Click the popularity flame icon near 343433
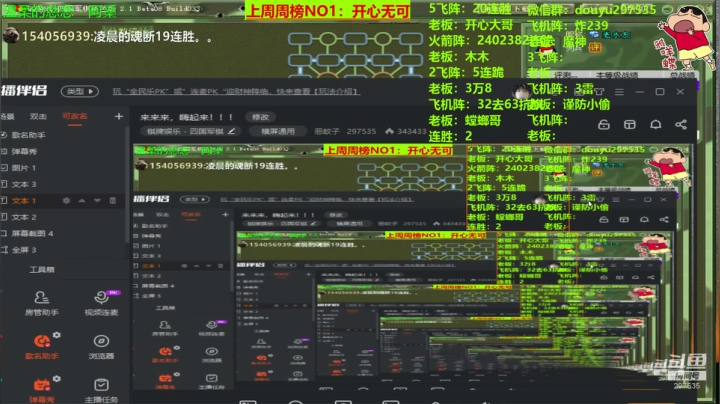Screen dimensions: 720x404 [x=389, y=131]
